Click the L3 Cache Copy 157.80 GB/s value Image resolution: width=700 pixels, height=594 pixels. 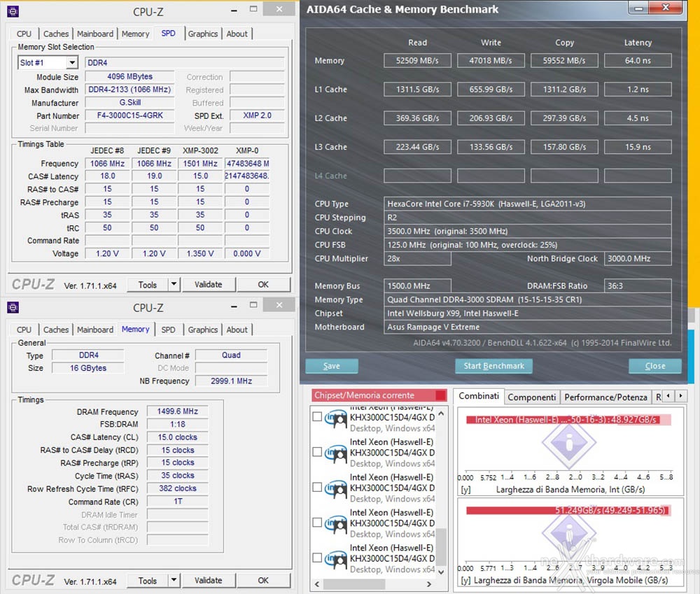pyautogui.click(x=564, y=147)
